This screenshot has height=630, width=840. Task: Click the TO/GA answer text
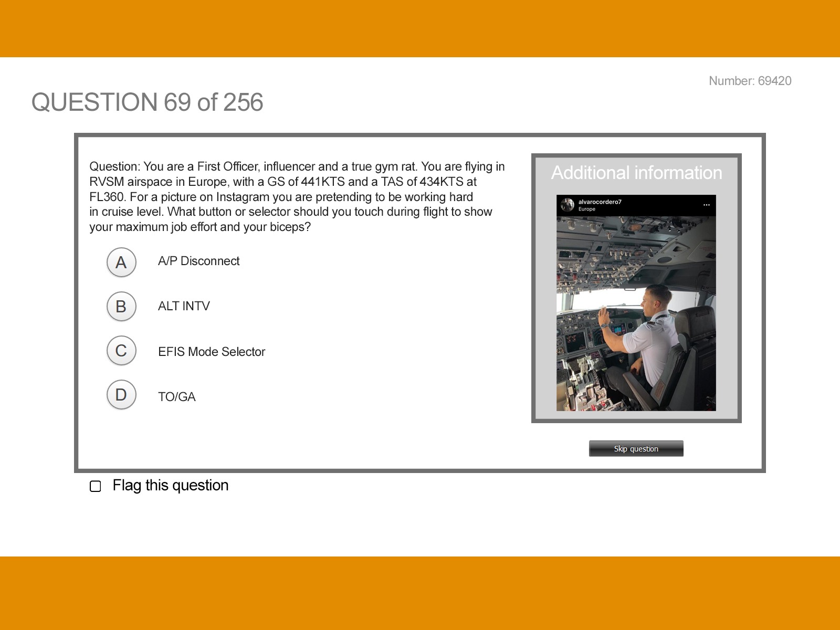[x=177, y=397]
